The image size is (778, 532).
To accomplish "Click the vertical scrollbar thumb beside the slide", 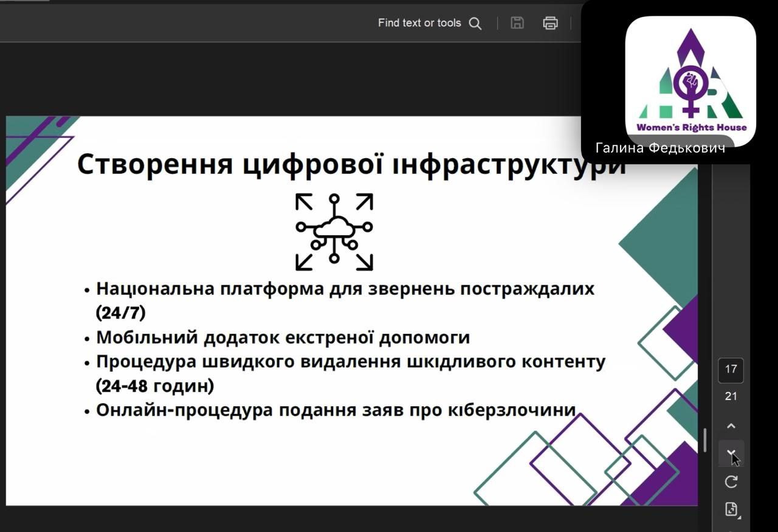I will click(705, 440).
